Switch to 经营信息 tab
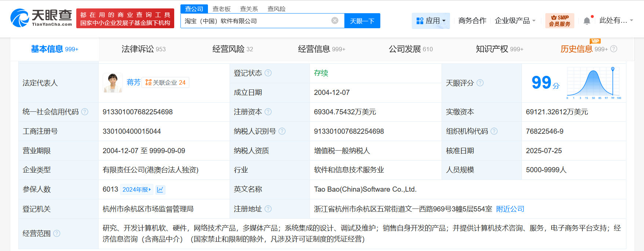Screen dimensions: 644x251 click(322, 49)
